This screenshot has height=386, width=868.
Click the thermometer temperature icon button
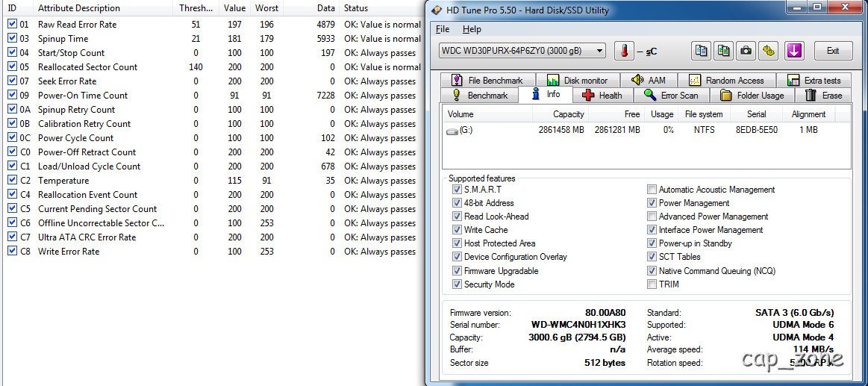coord(625,51)
